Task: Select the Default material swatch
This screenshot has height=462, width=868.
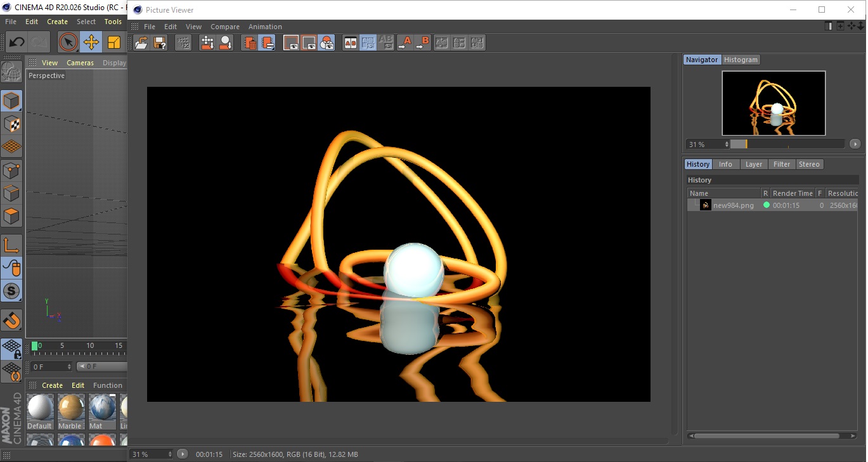Action: click(x=39, y=411)
